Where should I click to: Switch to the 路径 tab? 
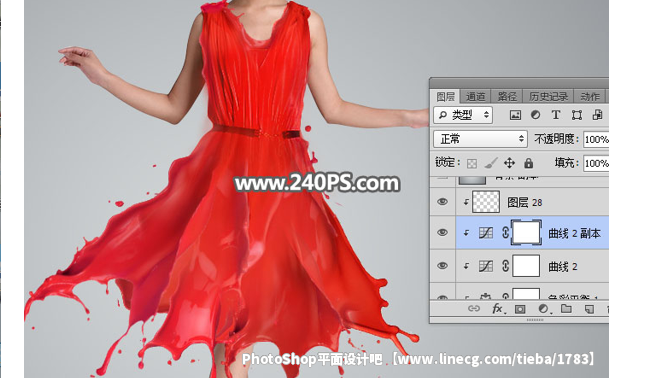(507, 97)
